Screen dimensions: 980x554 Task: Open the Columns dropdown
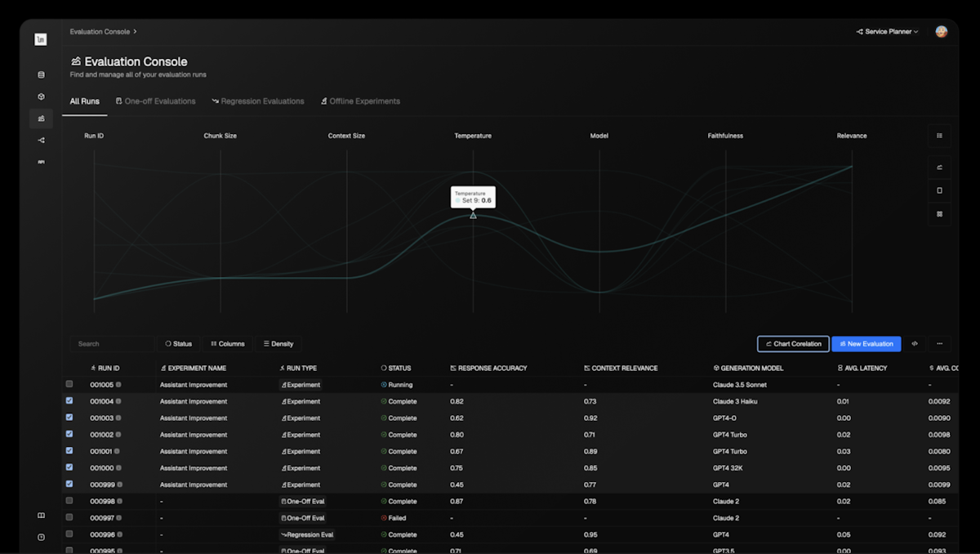229,343
